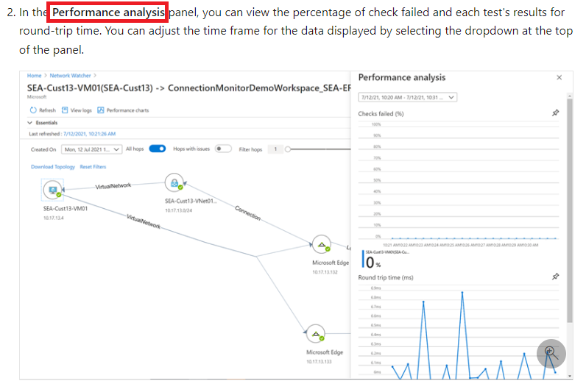Select Microsoft Edge node 10.17.13.133
The width and height of the screenshot is (586, 392).
point(315,333)
